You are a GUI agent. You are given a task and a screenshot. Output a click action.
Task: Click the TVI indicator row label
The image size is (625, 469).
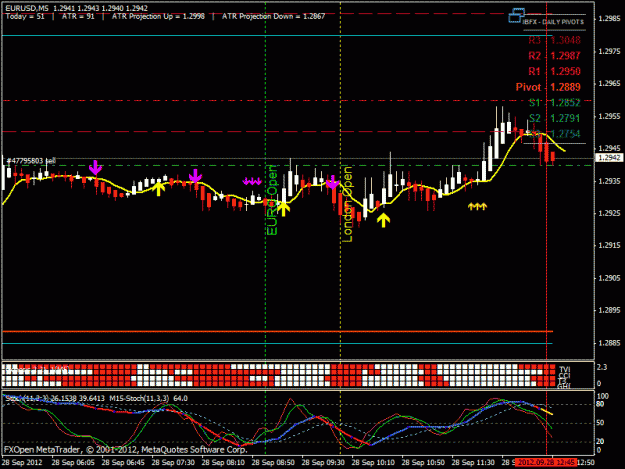click(564, 369)
